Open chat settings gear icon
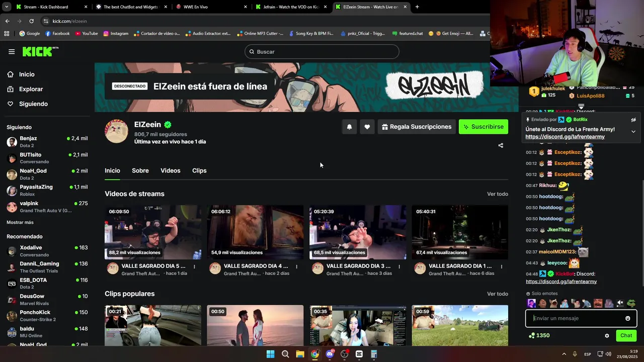644x362 pixels. [607, 335]
